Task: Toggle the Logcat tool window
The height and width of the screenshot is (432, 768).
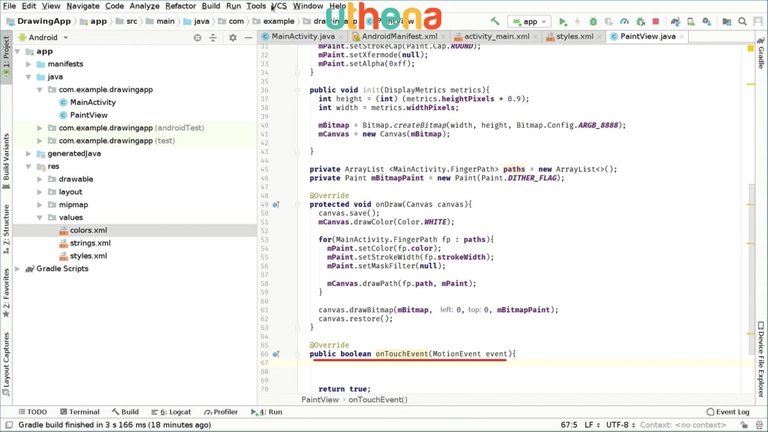Action: [x=176, y=411]
